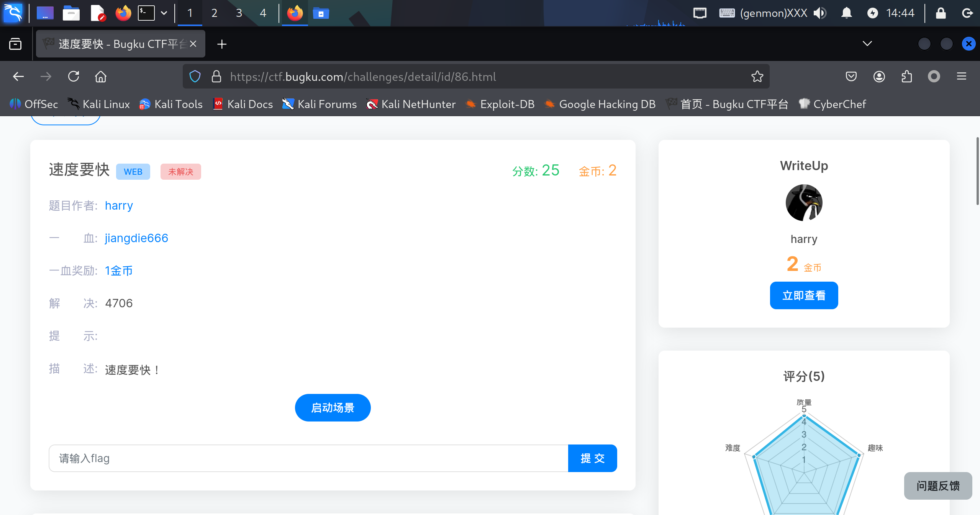Open the Firefox account profile icon
The height and width of the screenshot is (515, 980).
[x=879, y=77]
